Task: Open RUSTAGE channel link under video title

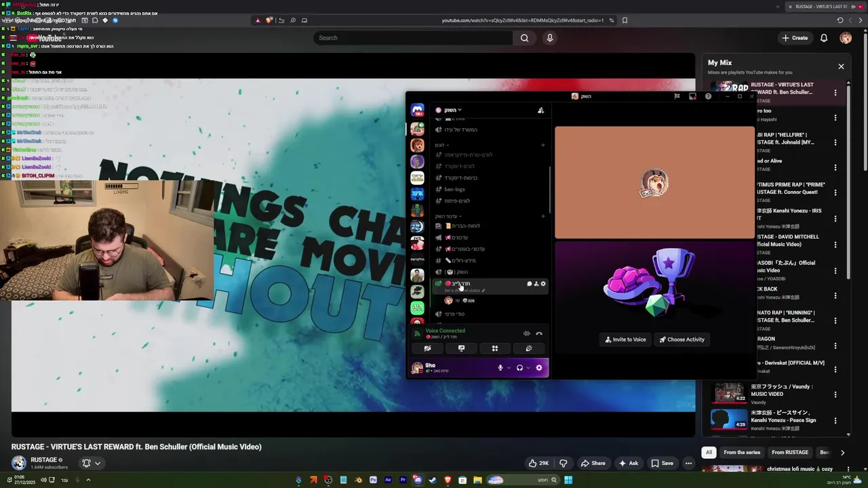Action: coord(43,460)
